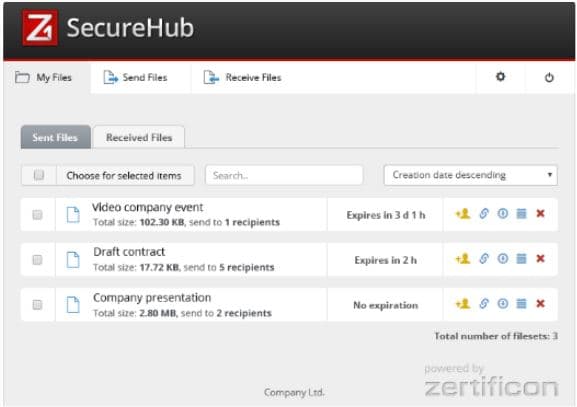Check the Draft contract checkbox

37,260
